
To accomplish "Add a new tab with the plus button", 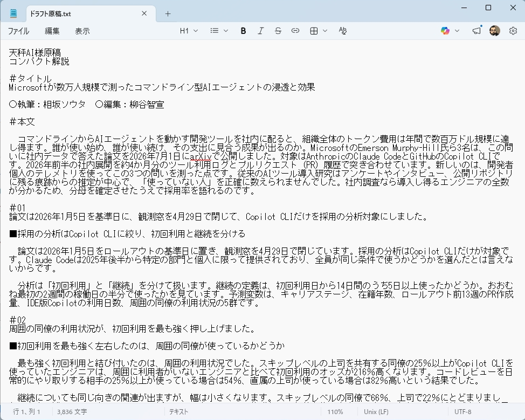I will coord(168,13).
